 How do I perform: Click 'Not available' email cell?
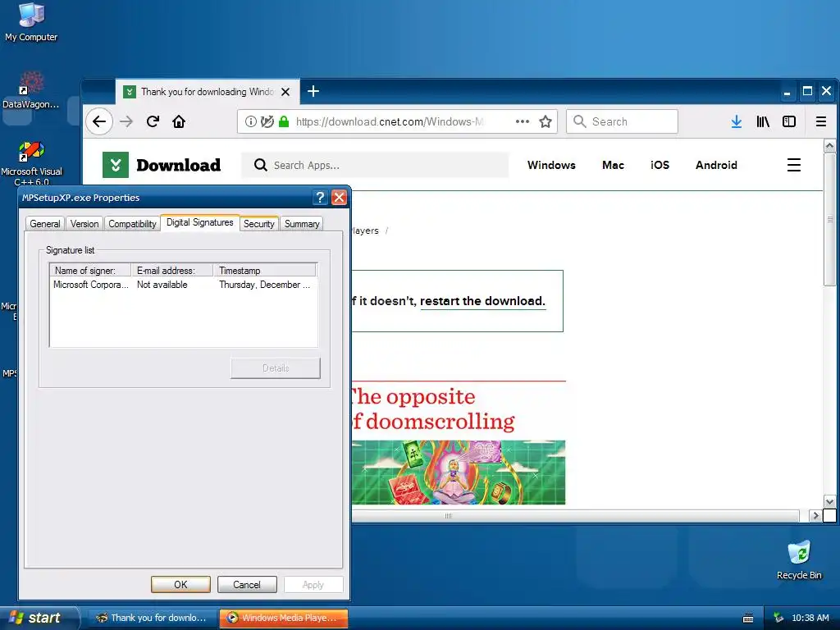(x=162, y=285)
